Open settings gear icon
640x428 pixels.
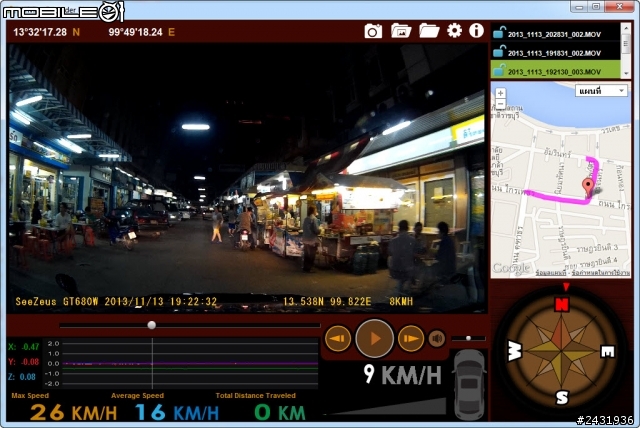[x=454, y=31]
